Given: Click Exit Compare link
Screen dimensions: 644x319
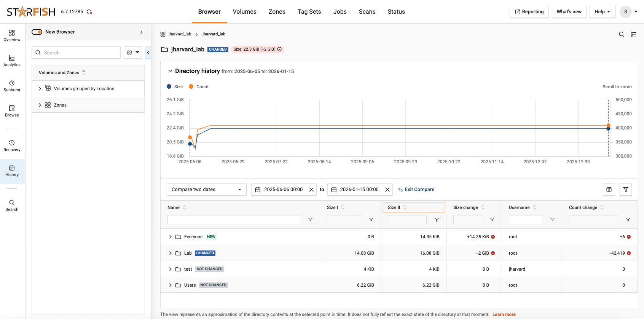Looking at the screenshot, I should (x=416, y=190).
